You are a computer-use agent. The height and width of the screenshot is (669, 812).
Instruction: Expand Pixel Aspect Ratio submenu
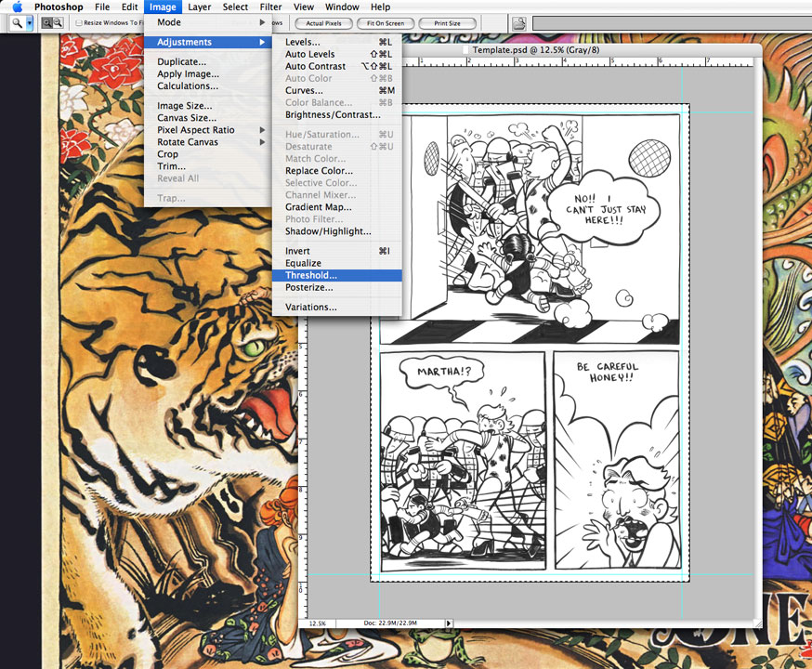(x=208, y=130)
